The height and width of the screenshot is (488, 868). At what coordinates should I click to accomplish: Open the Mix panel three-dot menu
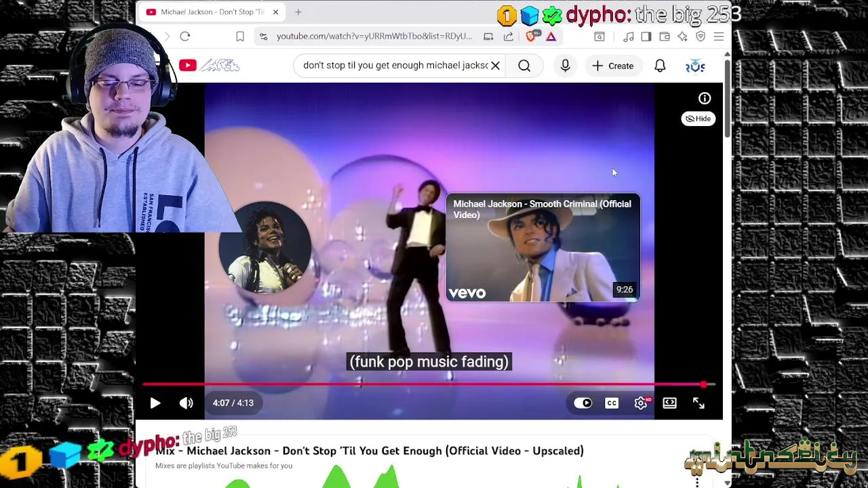coord(697,482)
